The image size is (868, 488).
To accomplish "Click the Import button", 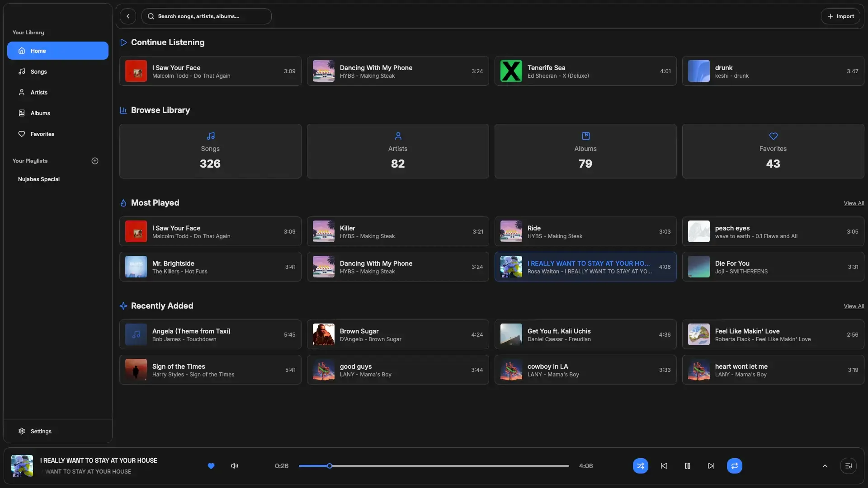I will click(840, 16).
